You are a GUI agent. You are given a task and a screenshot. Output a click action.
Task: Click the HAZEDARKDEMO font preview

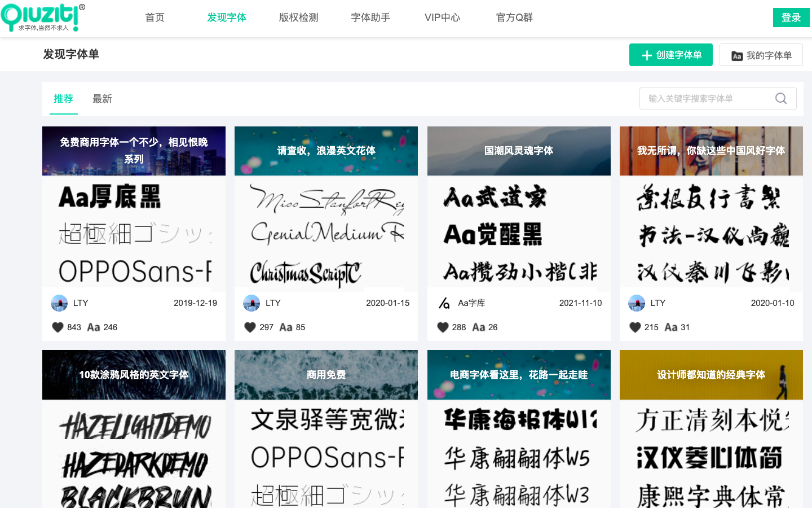135,464
